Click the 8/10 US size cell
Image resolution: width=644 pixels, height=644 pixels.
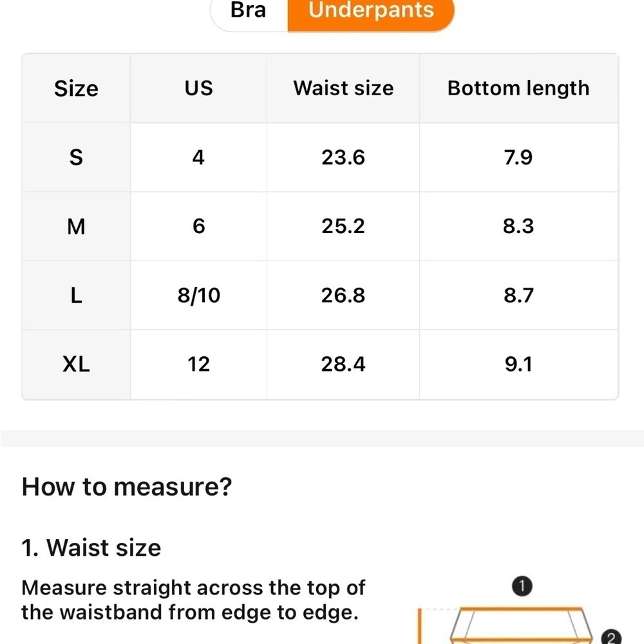click(x=199, y=296)
